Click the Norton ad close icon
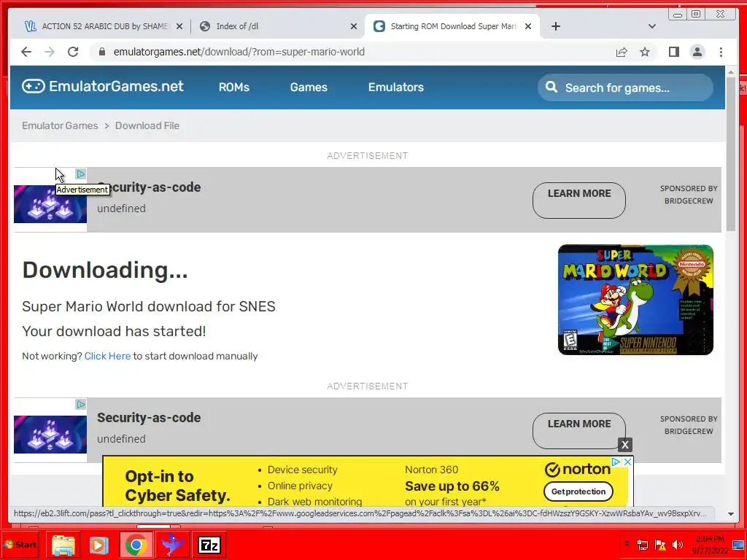This screenshot has width=747, height=560. tap(628, 462)
